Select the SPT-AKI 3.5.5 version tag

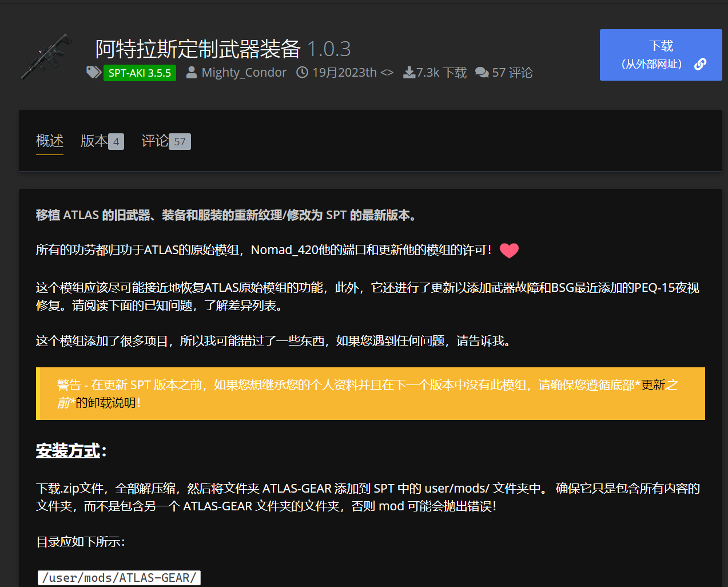point(140,73)
